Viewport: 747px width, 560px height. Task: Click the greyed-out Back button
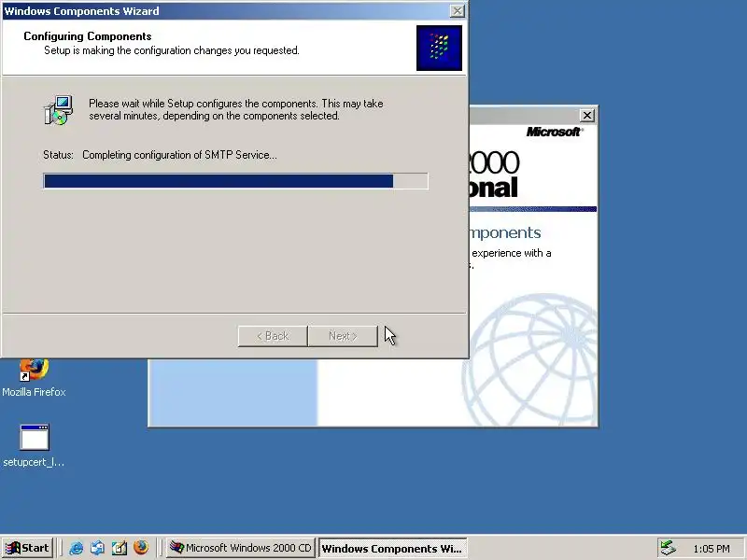pyautogui.click(x=273, y=336)
